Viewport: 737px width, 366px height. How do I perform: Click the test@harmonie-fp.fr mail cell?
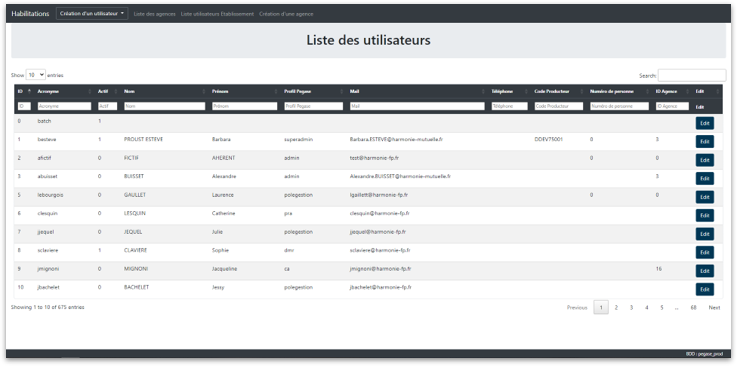(x=374, y=158)
